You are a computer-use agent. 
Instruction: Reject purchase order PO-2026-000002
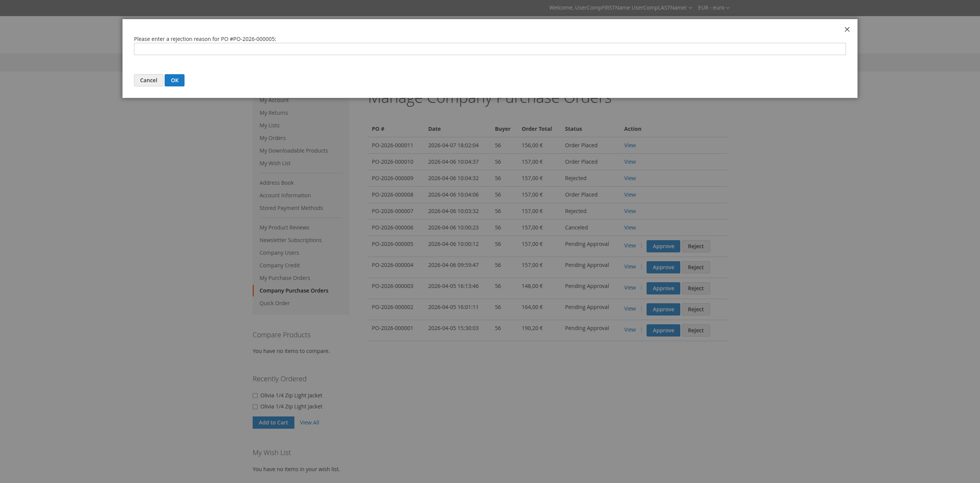[x=695, y=309]
